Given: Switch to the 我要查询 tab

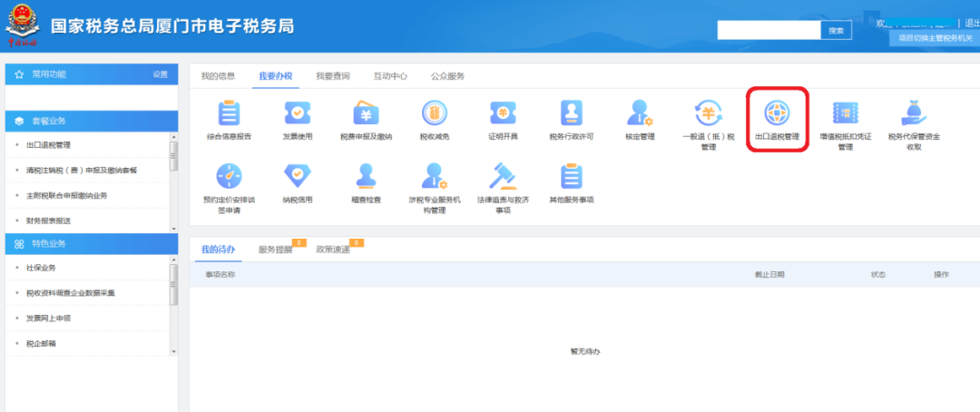Looking at the screenshot, I should (332, 76).
